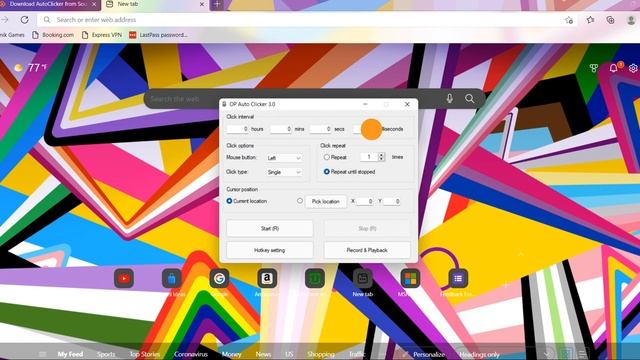Select the Repeat times radio button

click(327, 157)
